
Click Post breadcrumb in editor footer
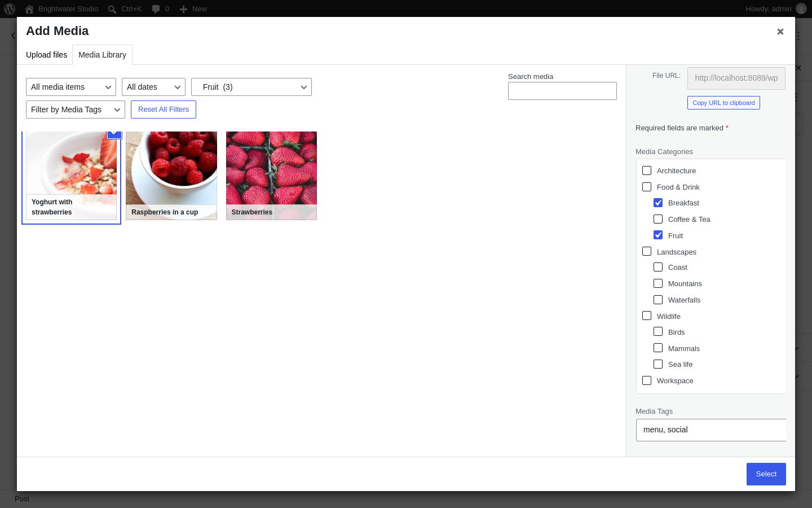(22, 499)
